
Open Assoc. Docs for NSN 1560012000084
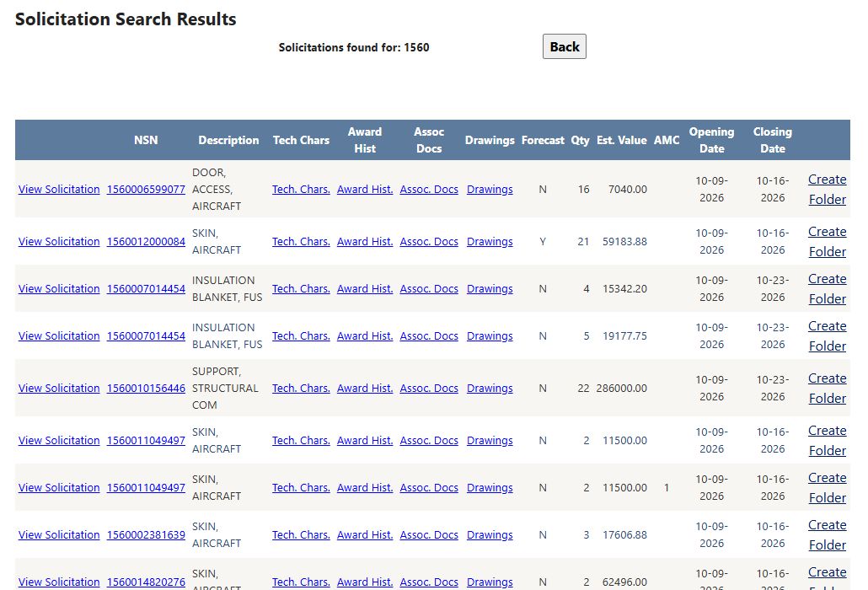pyautogui.click(x=429, y=242)
